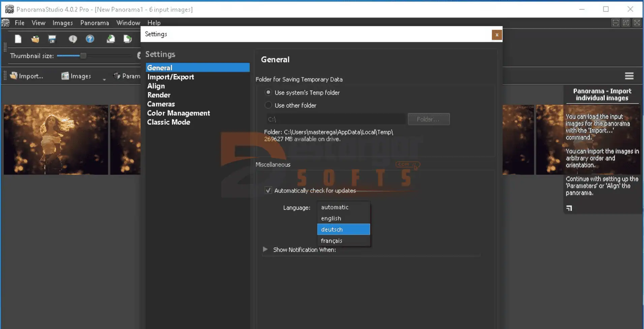
Task: Click the Thumbnail size slider handle
Action: pyautogui.click(x=83, y=56)
